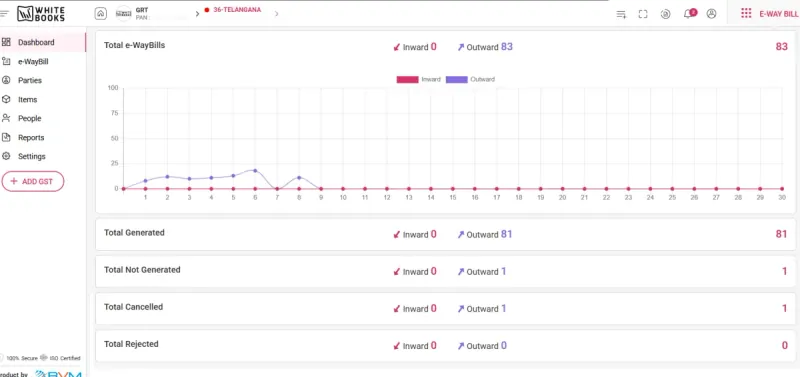Click the ADD GST button
800x377 pixels.
(x=33, y=181)
